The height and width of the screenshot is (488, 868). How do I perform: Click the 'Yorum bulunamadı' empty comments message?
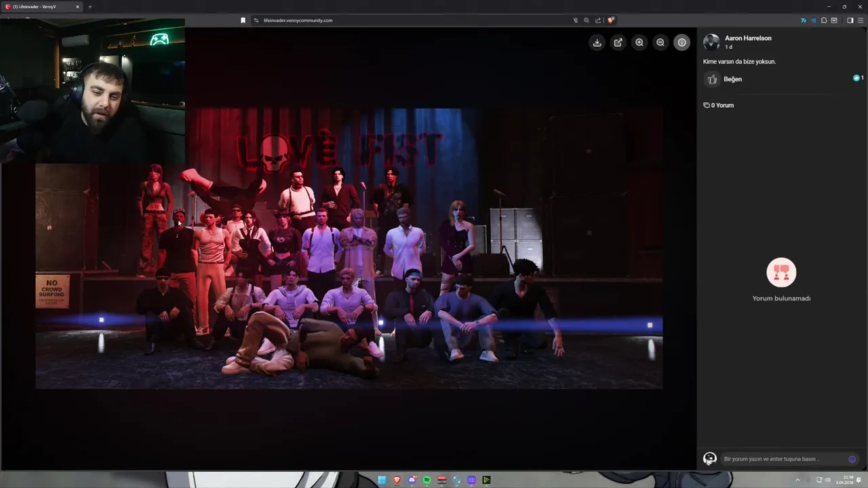tap(781, 298)
